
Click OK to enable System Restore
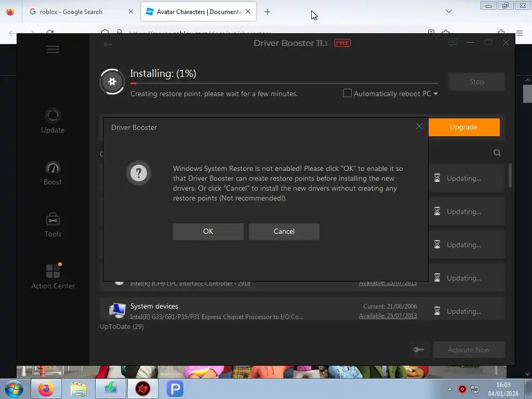[x=208, y=231]
